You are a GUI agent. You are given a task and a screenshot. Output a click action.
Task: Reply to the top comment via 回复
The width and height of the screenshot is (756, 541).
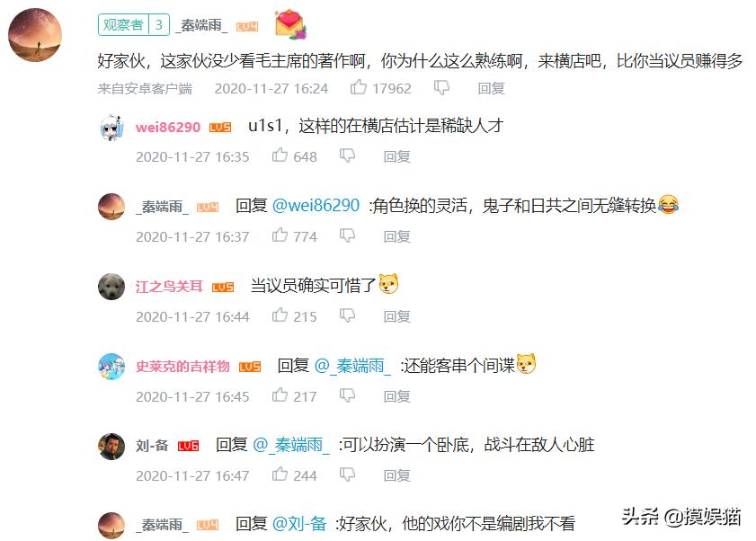pyautogui.click(x=491, y=88)
